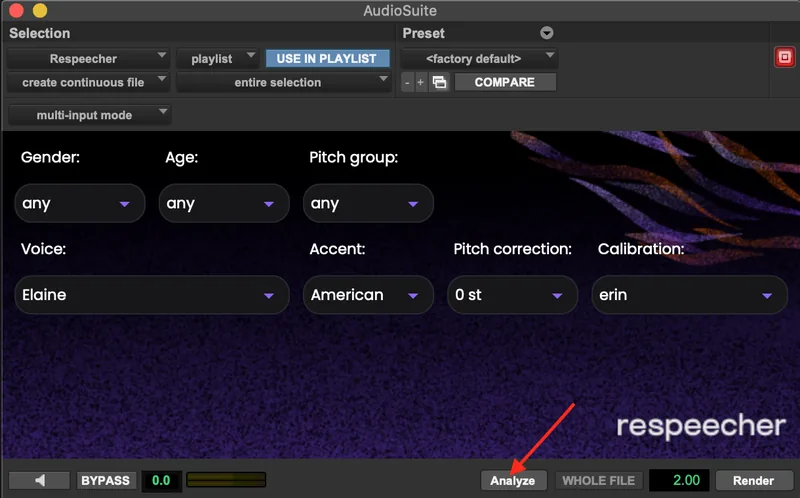Click the Preset section label
Image resolution: width=800 pixels, height=498 pixels.
pos(423,33)
